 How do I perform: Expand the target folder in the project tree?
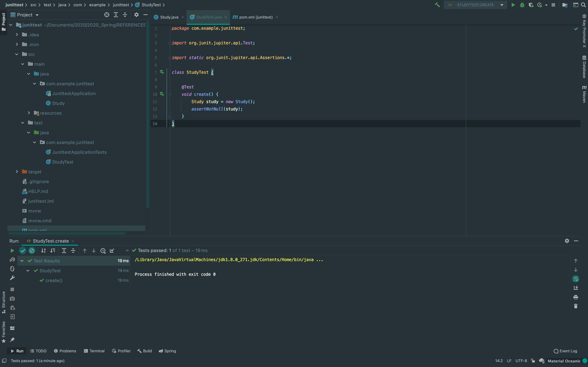[x=17, y=172]
